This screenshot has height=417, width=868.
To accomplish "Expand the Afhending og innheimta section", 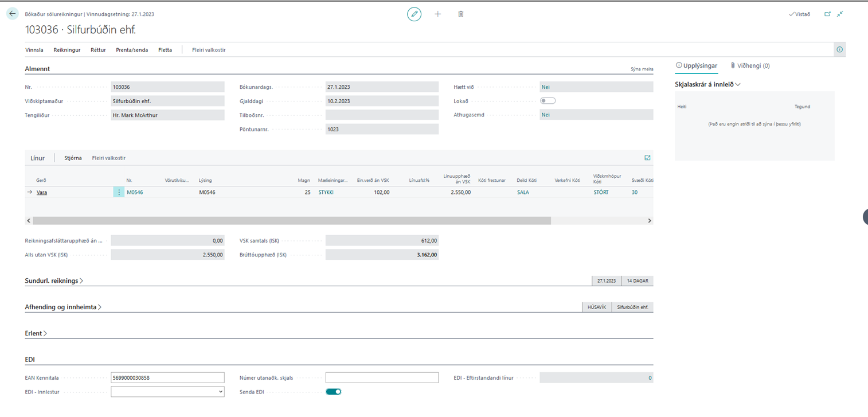I will point(63,307).
